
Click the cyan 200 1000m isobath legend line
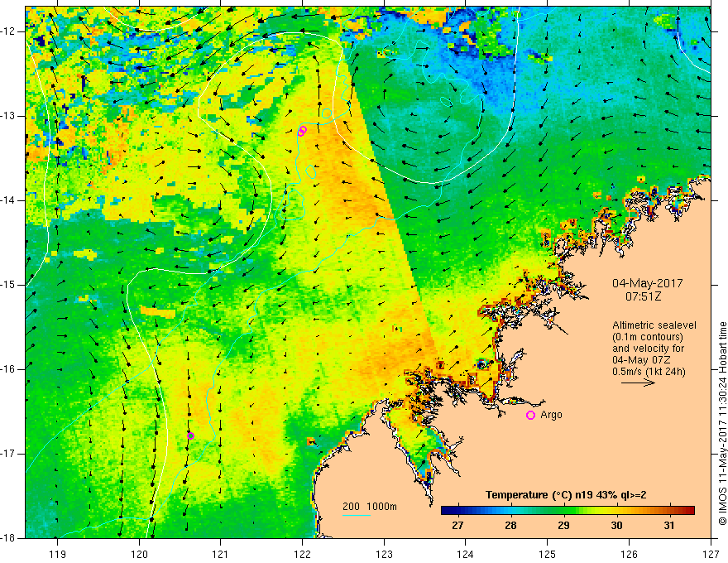[x=357, y=515]
